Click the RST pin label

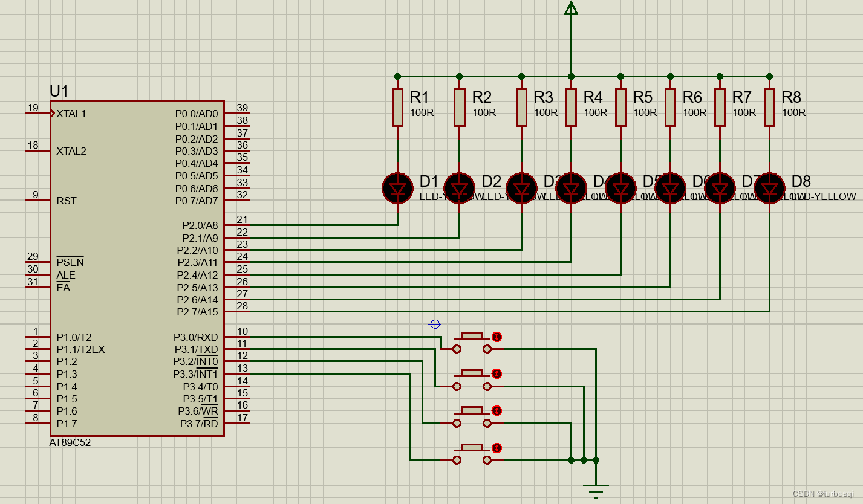(67, 201)
